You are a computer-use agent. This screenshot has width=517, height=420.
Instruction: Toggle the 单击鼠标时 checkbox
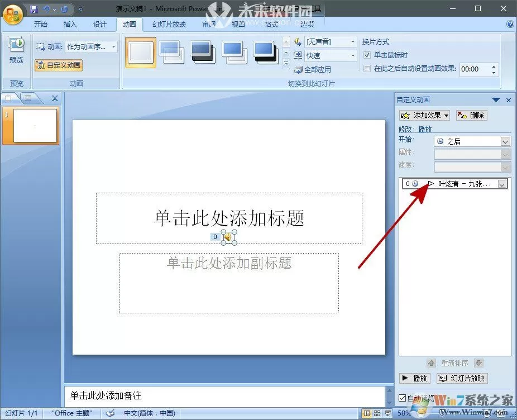[x=367, y=55]
